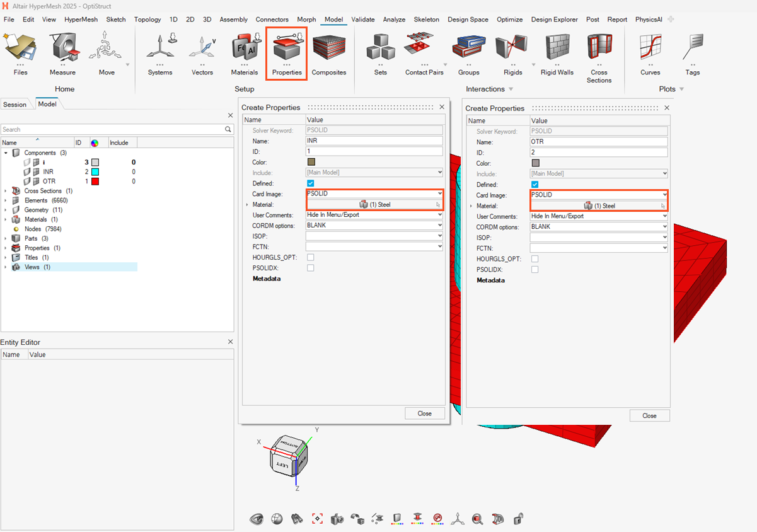Open the Tags tool
The width and height of the screenshot is (757, 532).
[693, 55]
